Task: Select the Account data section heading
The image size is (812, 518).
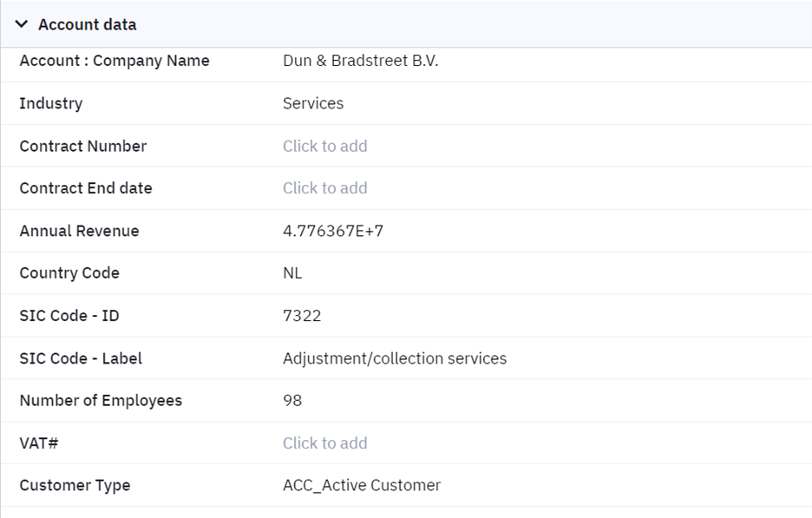Action: point(87,24)
